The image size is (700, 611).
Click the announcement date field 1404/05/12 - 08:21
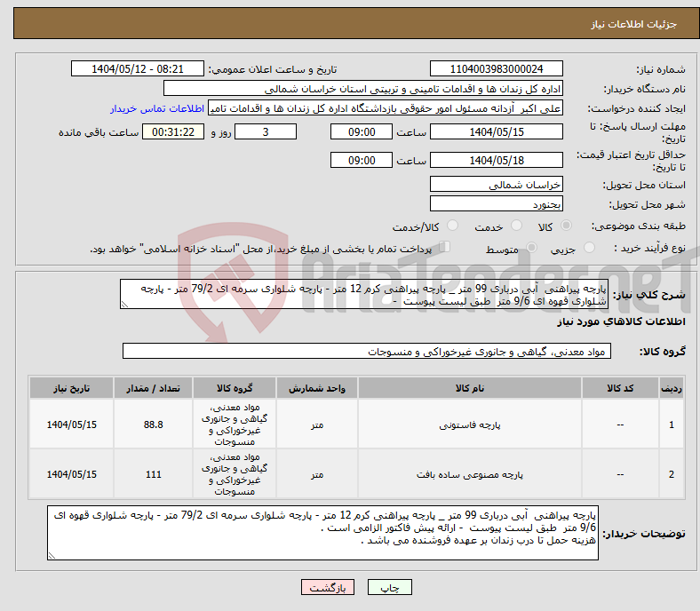138,68
